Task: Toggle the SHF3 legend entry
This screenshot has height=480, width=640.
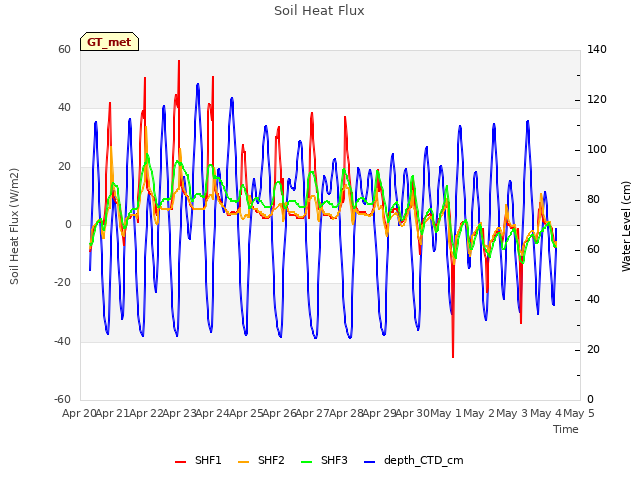Action: (x=324, y=460)
